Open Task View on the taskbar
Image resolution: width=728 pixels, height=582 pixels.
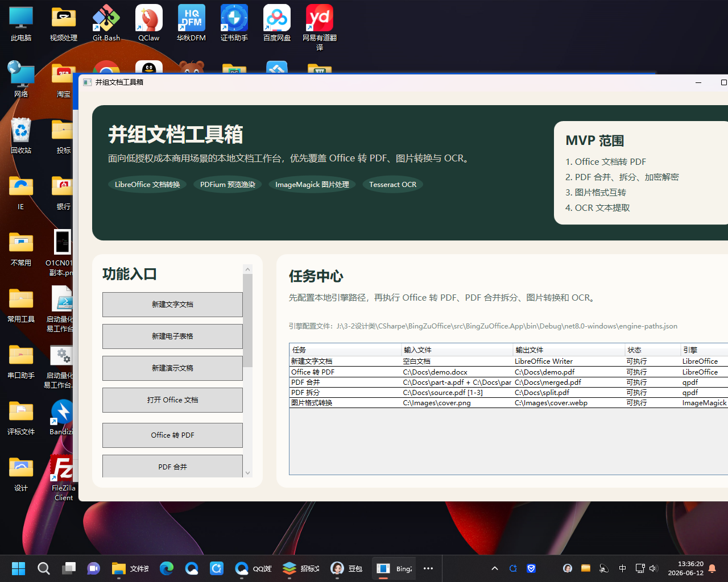[x=69, y=568]
